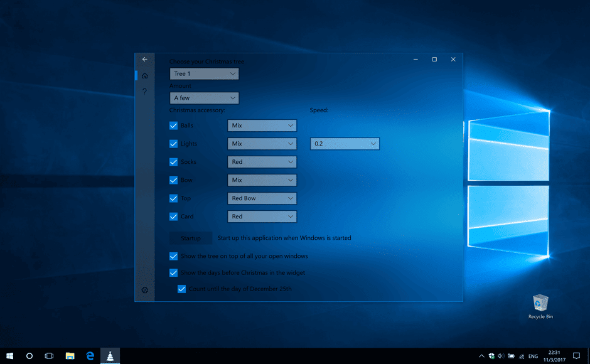The width and height of the screenshot is (590, 364).
Task: Uncheck the Balls accessory
Action: pos(173,126)
